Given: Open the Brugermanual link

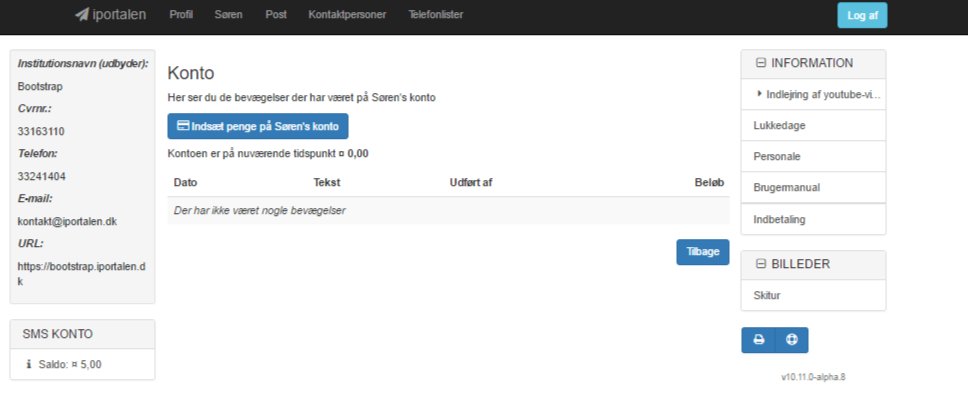Looking at the screenshot, I should [786, 188].
